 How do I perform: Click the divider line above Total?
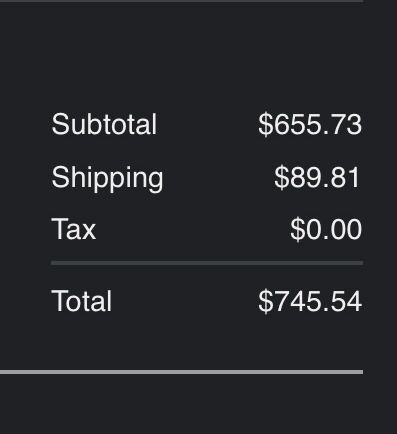[207, 263]
